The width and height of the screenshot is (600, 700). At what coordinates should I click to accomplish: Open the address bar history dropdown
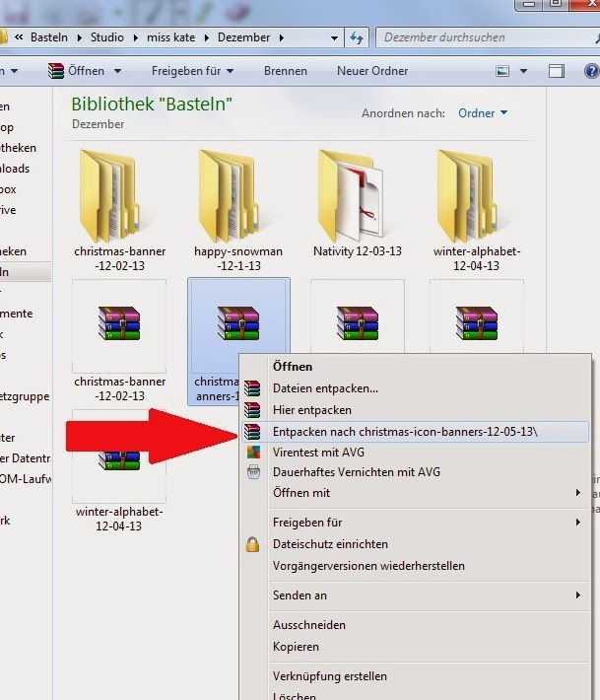[334, 37]
